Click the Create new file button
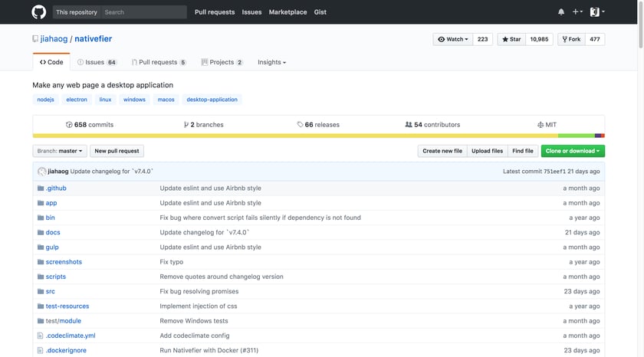 click(x=442, y=151)
